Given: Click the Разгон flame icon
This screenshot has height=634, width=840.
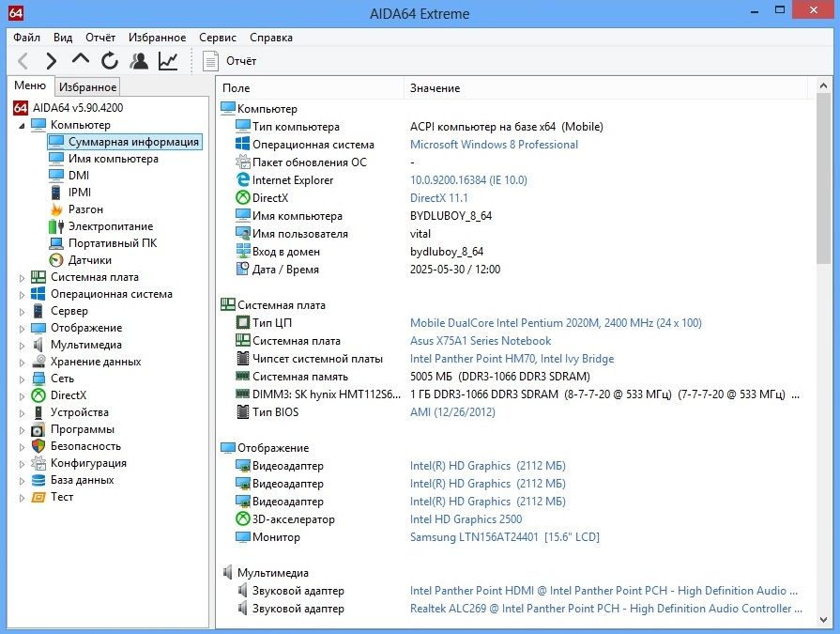Looking at the screenshot, I should click(56, 209).
